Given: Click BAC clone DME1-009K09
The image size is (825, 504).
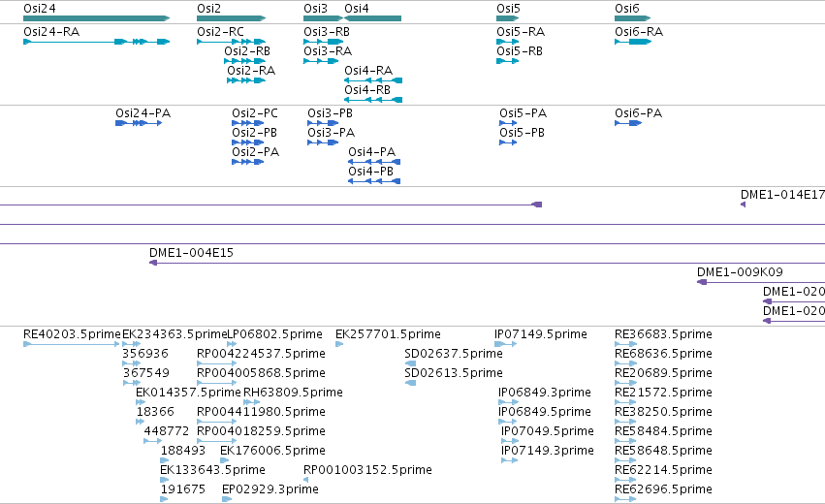Looking at the screenshot, I should coord(761,282).
